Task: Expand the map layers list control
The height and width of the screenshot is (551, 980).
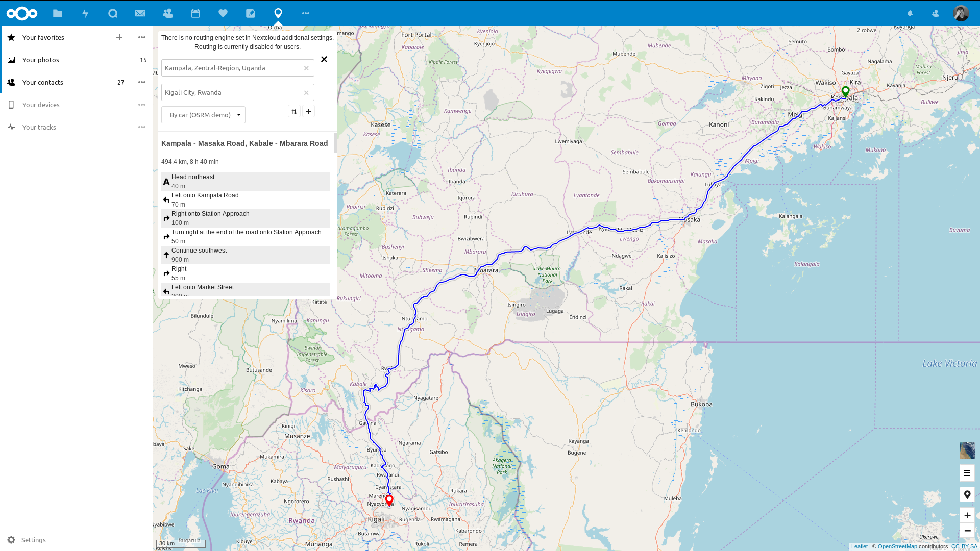Action: [967, 473]
